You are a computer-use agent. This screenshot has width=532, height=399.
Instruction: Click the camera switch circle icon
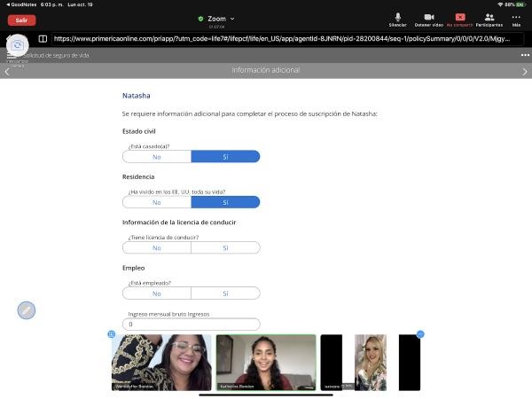(x=17, y=43)
